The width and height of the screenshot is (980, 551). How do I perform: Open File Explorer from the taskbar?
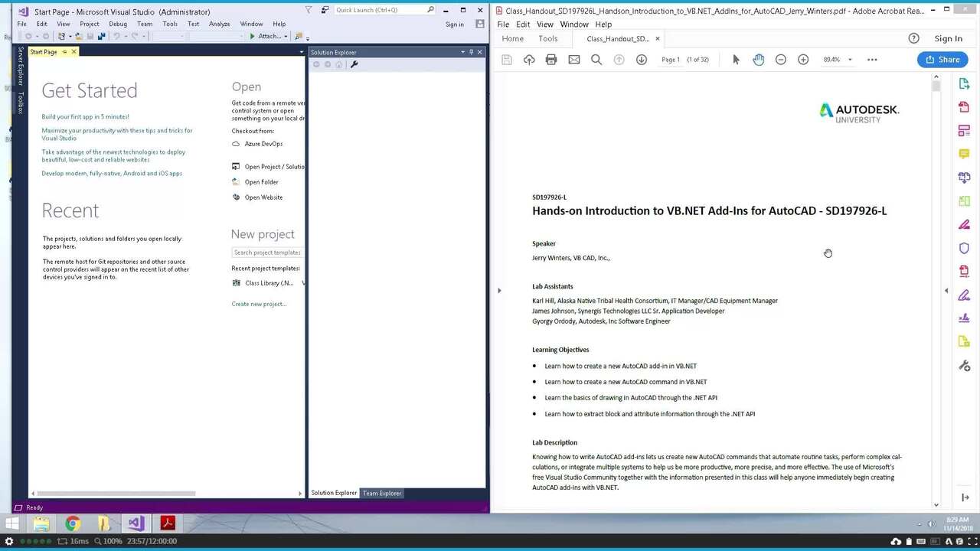[x=41, y=523]
